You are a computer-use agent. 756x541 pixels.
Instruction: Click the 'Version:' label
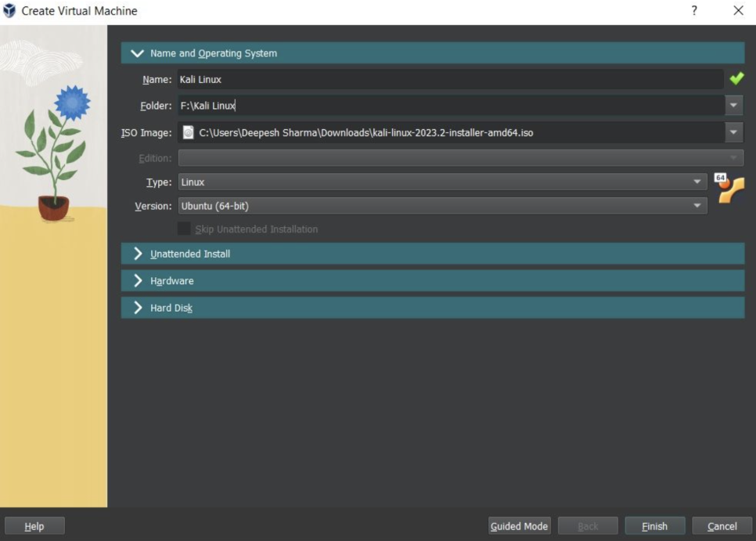153,207
